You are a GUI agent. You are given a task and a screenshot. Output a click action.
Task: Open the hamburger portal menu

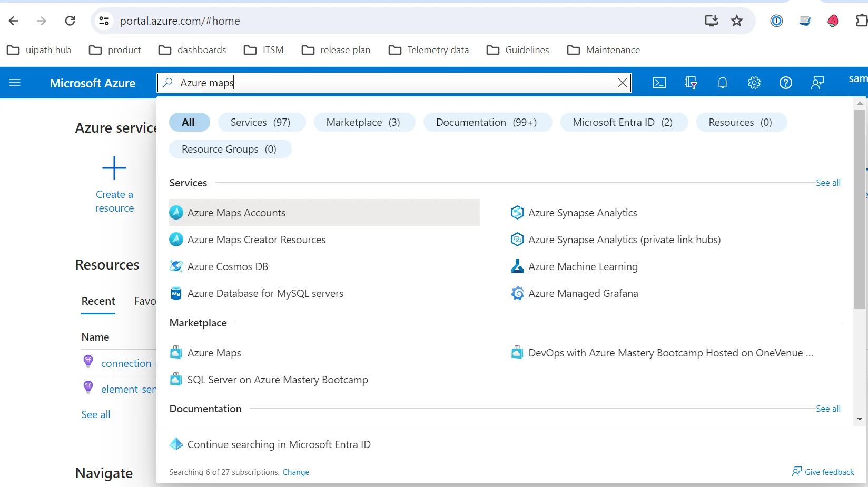coord(15,83)
